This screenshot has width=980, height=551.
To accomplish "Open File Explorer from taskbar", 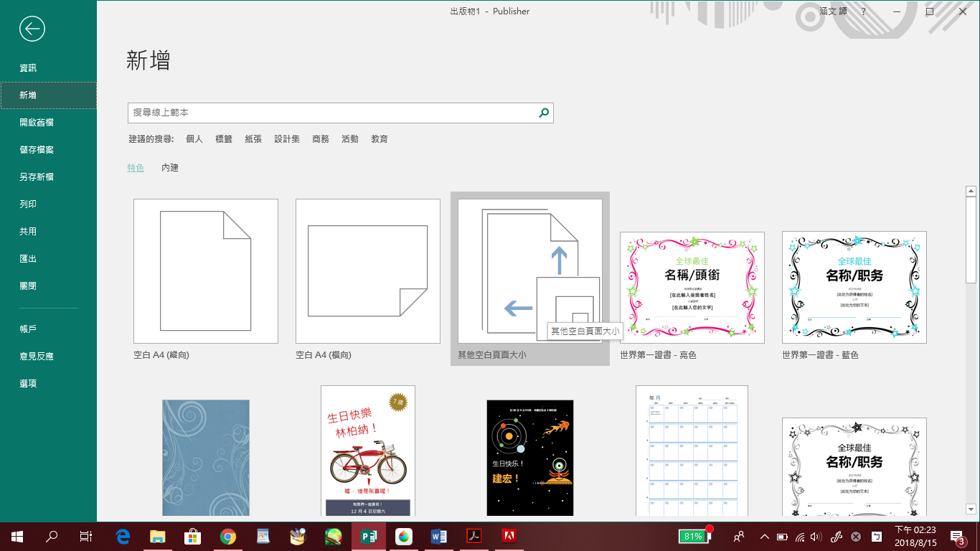I will point(158,536).
